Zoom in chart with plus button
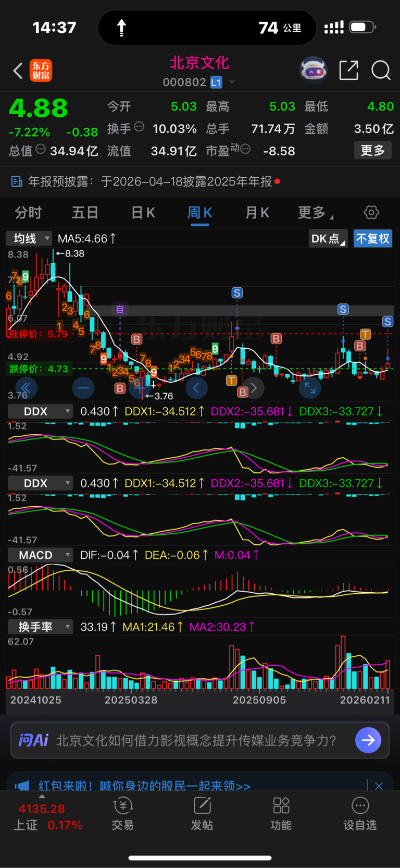This screenshot has height=868, width=400. 140,388
